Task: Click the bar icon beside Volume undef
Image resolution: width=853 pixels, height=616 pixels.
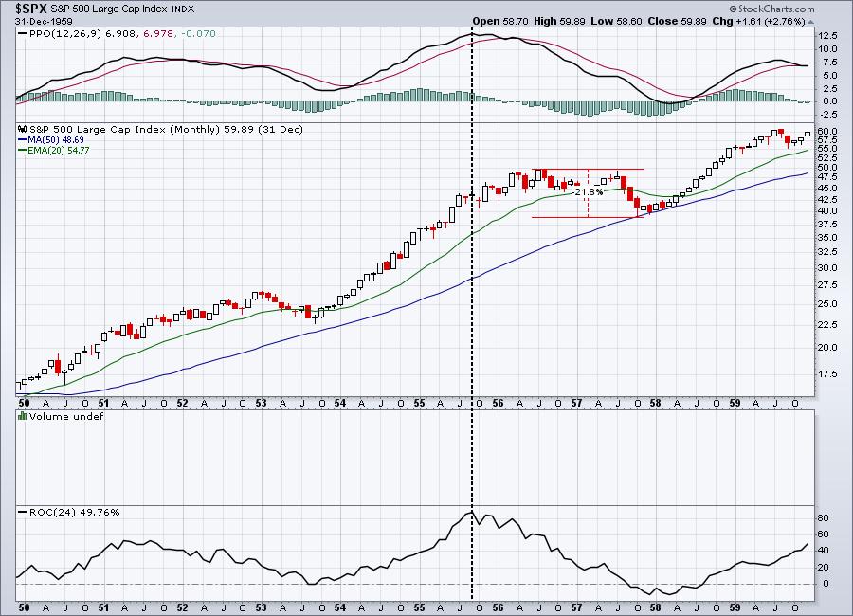Action: [x=23, y=416]
